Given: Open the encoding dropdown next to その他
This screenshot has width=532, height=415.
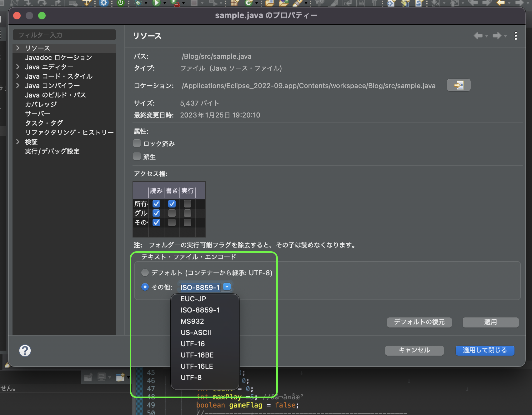Looking at the screenshot, I should [x=227, y=287].
